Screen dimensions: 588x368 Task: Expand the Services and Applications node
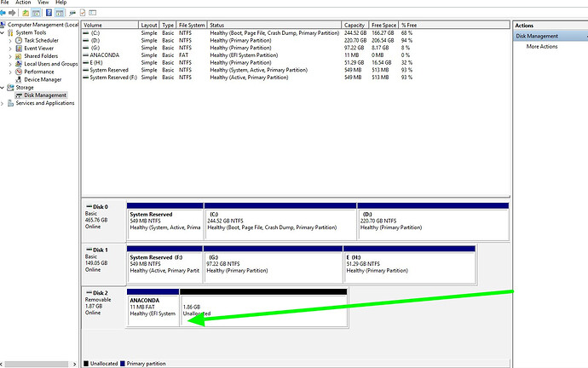tap(3, 103)
